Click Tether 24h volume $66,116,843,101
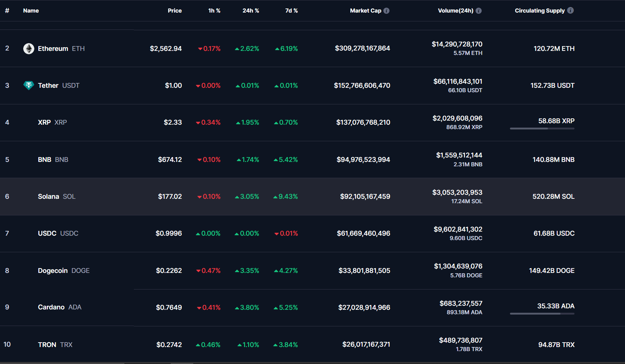This screenshot has width=625, height=364. [x=458, y=82]
